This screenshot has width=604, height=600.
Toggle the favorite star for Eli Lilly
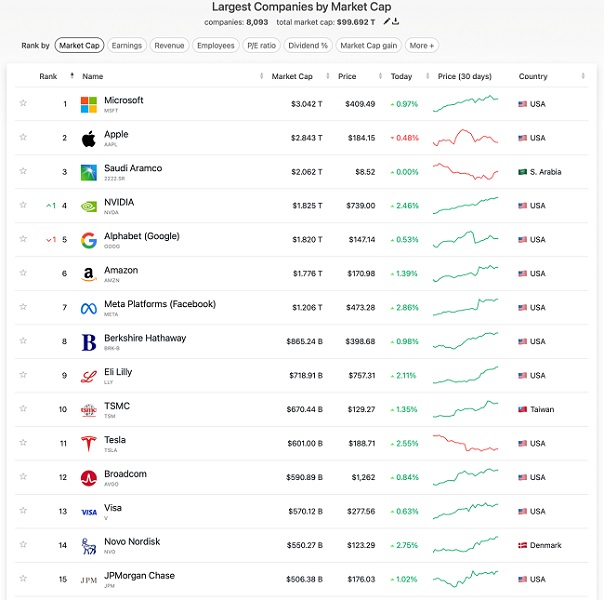click(23, 376)
